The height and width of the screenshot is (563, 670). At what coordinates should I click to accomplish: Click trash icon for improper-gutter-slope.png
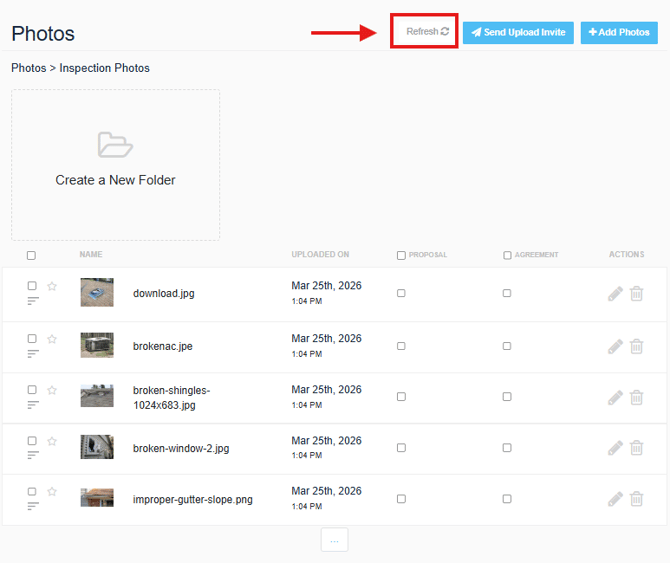[636, 498]
